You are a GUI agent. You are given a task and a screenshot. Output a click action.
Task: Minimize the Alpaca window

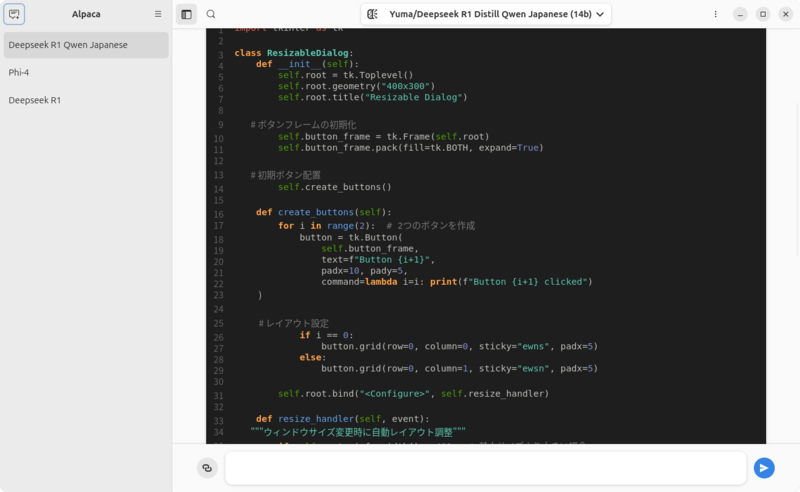(x=740, y=14)
